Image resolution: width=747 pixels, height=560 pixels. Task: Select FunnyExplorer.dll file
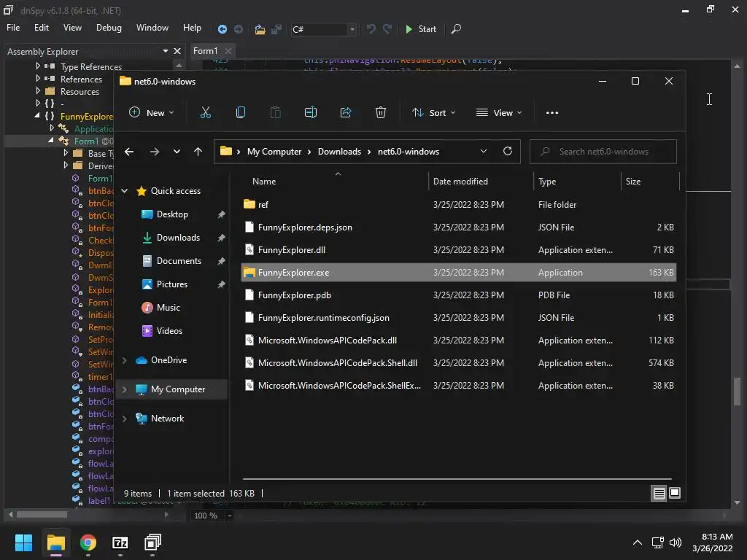coord(458,249)
